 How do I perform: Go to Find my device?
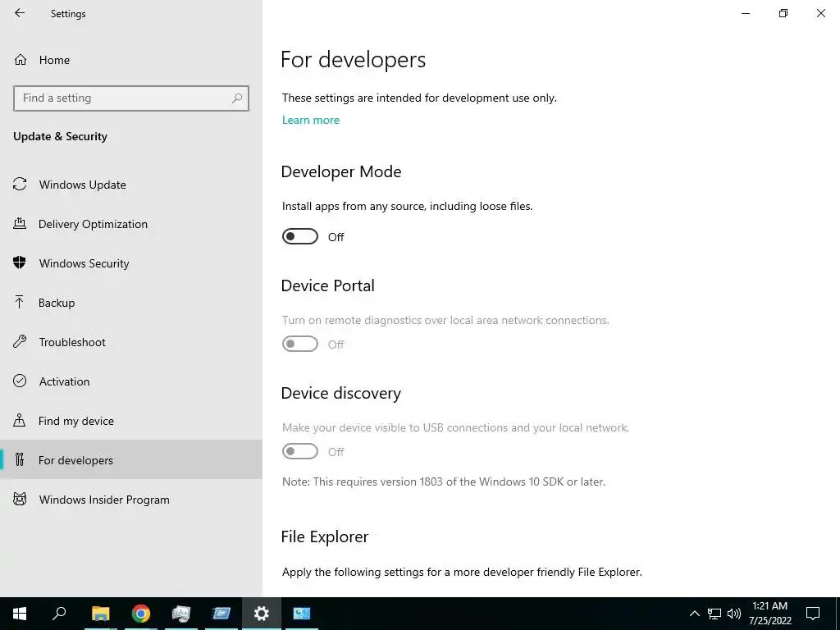[131, 421]
